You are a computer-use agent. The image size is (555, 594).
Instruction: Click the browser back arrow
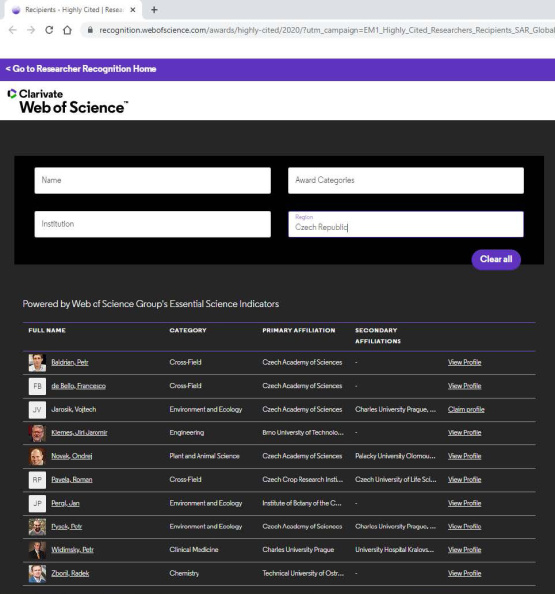pyautogui.click(x=13, y=30)
